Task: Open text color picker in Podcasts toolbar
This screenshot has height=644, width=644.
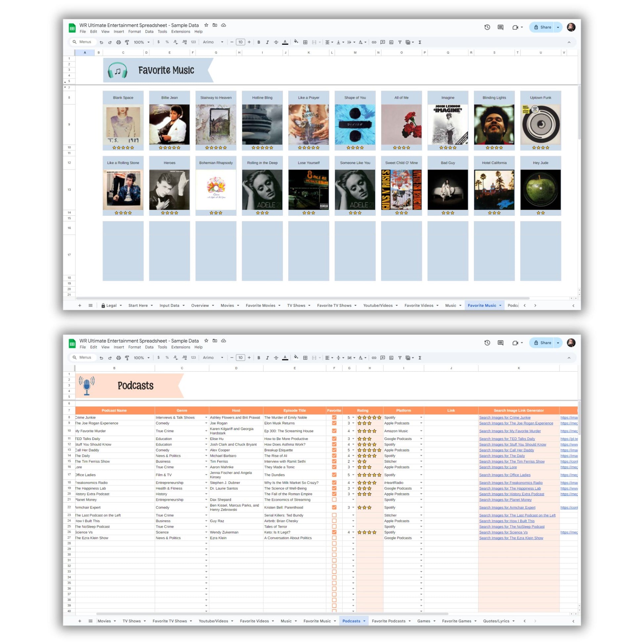Action: [285, 358]
